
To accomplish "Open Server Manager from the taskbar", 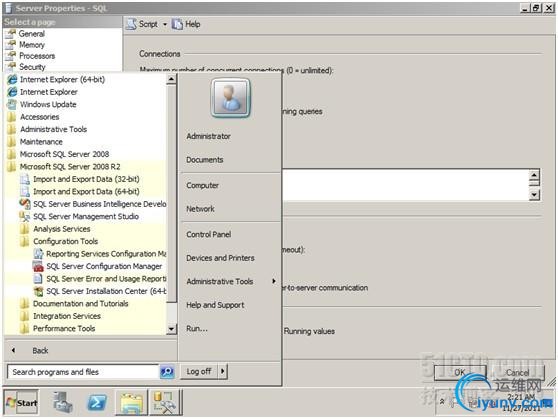I will [63, 403].
